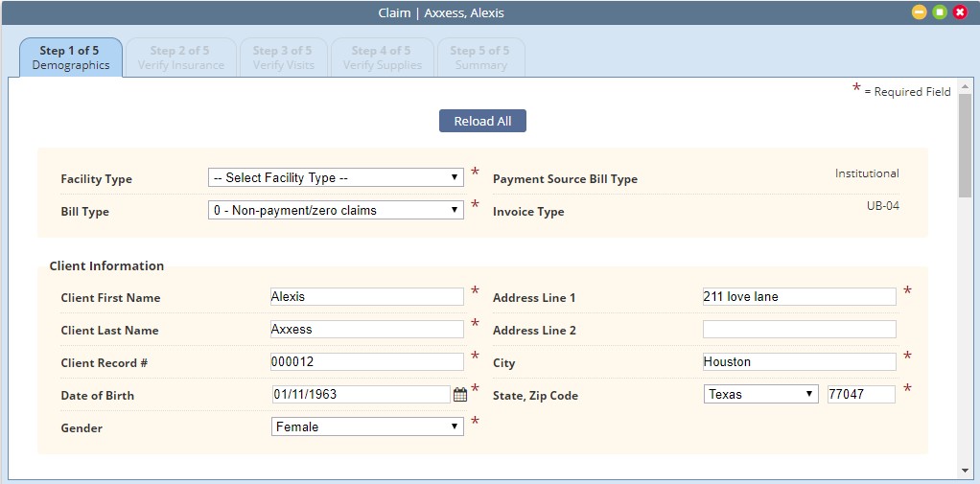
Task: Open the Gender dropdown
Action: [367, 426]
